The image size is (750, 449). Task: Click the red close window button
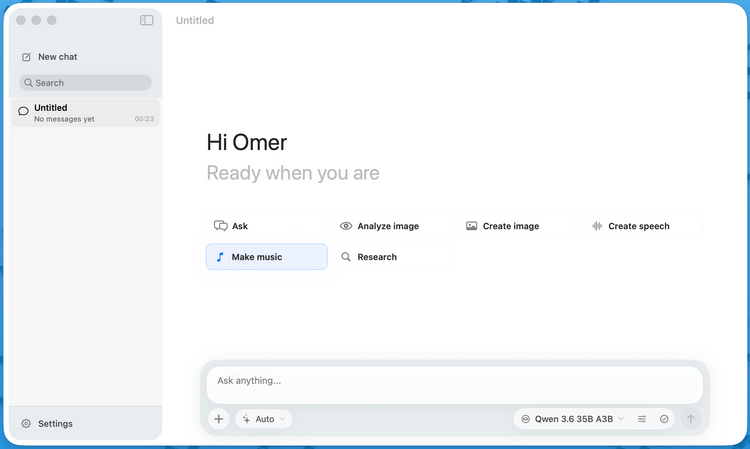coord(21,20)
